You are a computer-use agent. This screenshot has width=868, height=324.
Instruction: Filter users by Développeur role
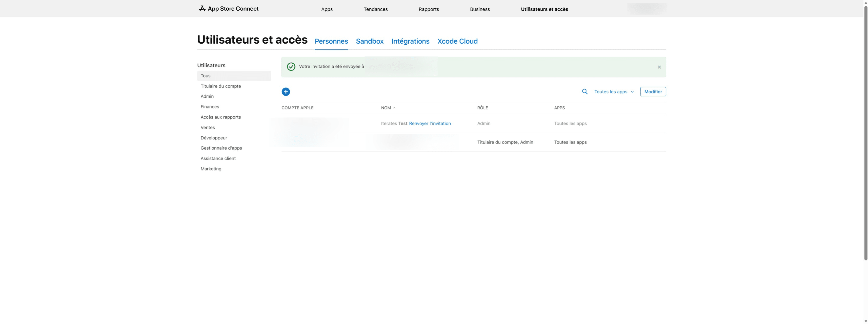pos(214,138)
